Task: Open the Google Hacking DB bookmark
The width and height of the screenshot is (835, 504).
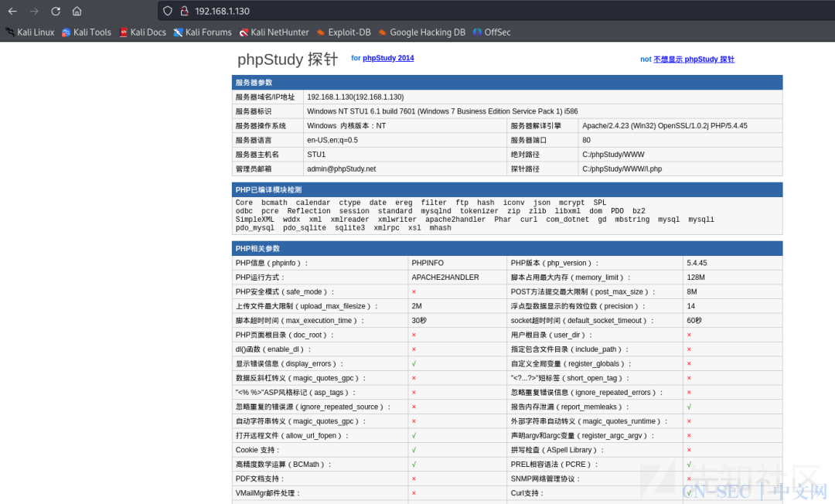Action: click(x=422, y=32)
